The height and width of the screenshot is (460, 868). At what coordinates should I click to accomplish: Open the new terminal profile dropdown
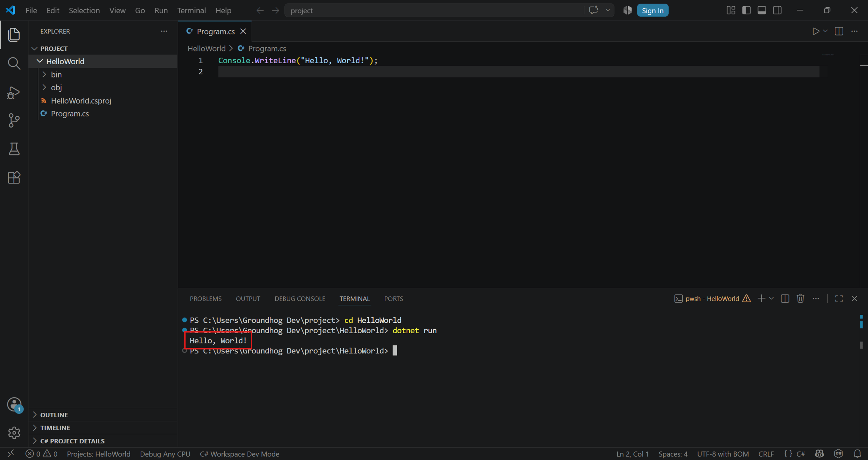[x=771, y=298]
